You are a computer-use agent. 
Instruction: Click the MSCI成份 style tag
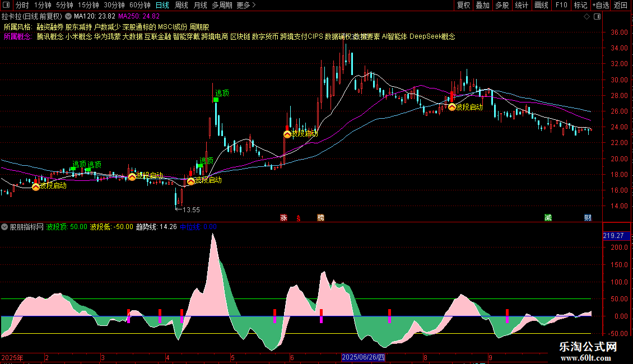(173, 27)
